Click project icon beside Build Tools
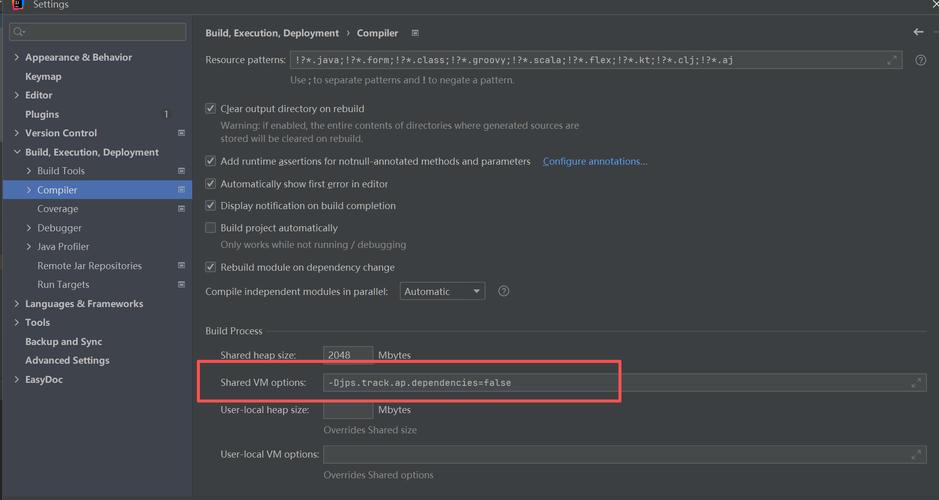 [181, 171]
